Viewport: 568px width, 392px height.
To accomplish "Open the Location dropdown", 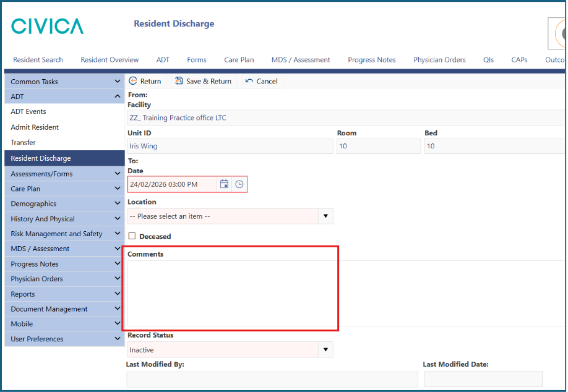I will (x=230, y=216).
